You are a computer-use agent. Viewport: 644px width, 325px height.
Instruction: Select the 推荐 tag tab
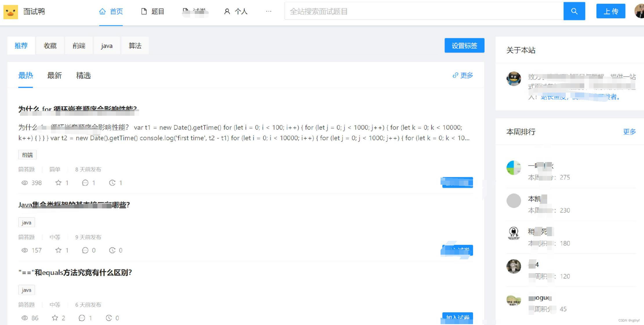(x=21, y=45)
